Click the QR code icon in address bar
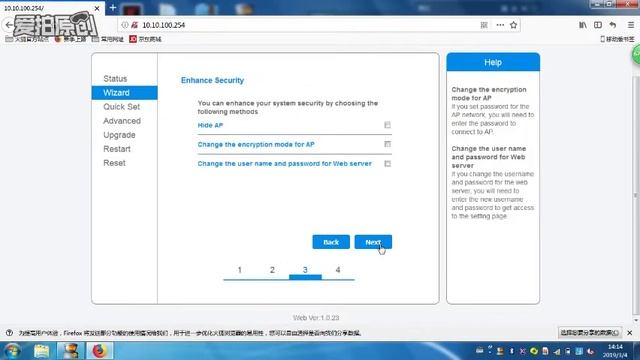The height and width of the screenshot is (360, 640). point(484,25)
